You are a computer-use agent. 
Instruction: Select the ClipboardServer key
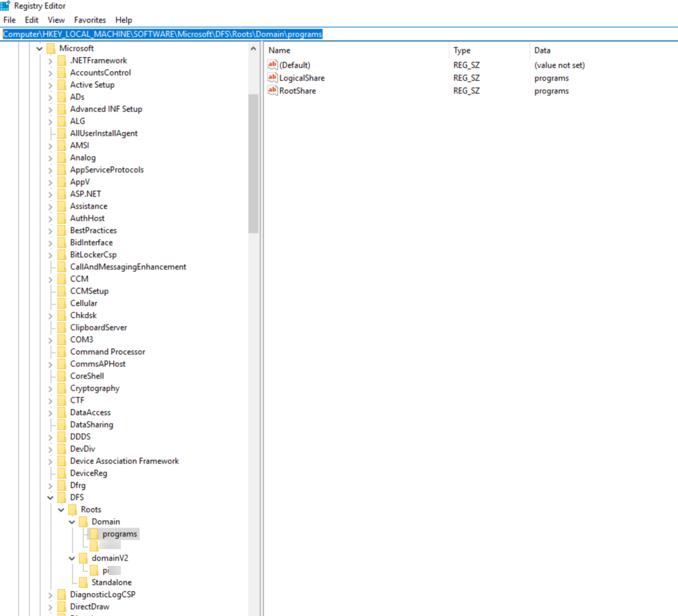coord(98,327)
